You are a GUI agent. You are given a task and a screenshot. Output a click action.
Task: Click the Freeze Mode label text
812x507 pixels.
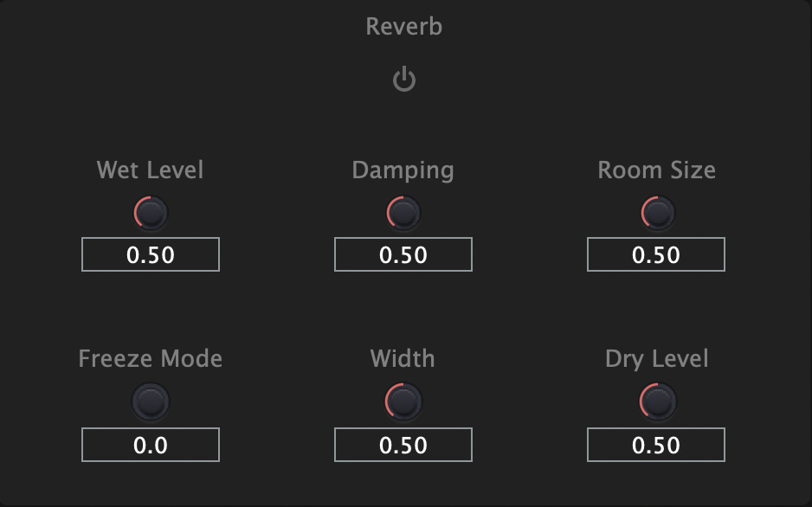[151, 358]
